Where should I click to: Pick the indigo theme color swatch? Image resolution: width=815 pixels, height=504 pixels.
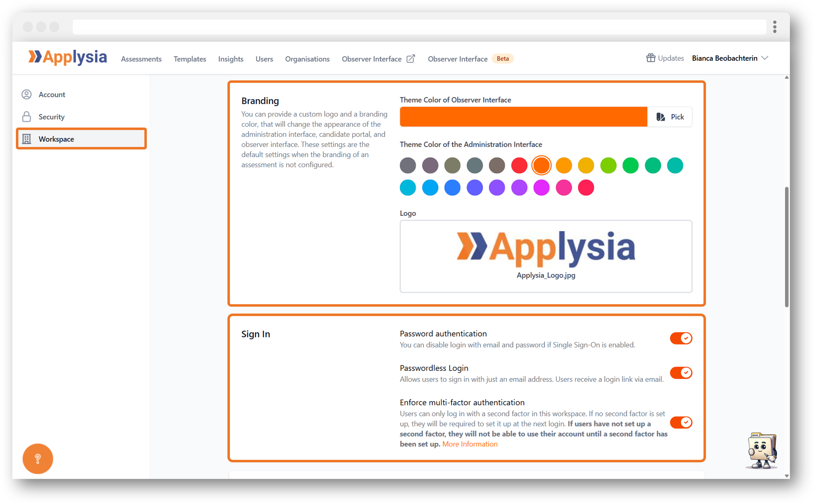[475, 188]
